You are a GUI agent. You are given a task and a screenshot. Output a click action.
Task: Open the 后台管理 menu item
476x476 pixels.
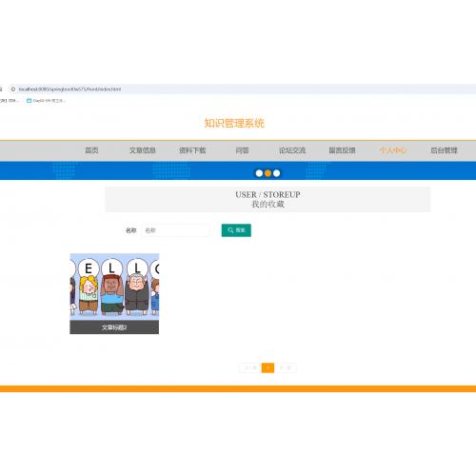(x=444, y=150)
